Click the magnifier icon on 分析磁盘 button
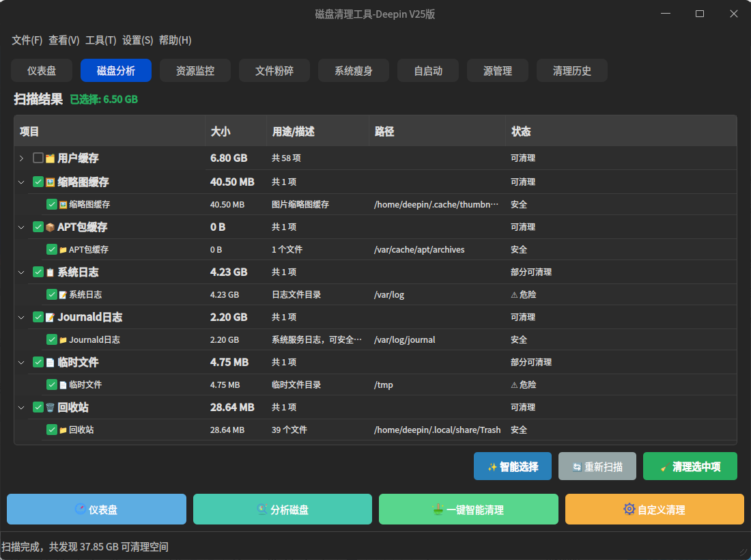Screen dimensions: 751x560 click(x=262, y=509)
